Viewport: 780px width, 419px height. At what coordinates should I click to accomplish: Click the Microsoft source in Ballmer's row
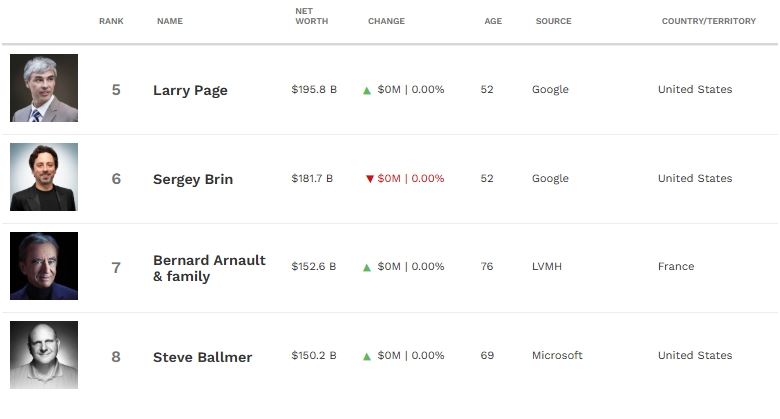tap(557, 355)
